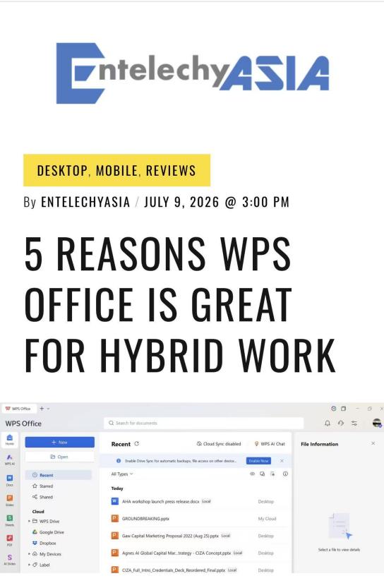This screenshot has height=588, width=384.
Task: Click the Enable Now button
Action: (258, 460)
